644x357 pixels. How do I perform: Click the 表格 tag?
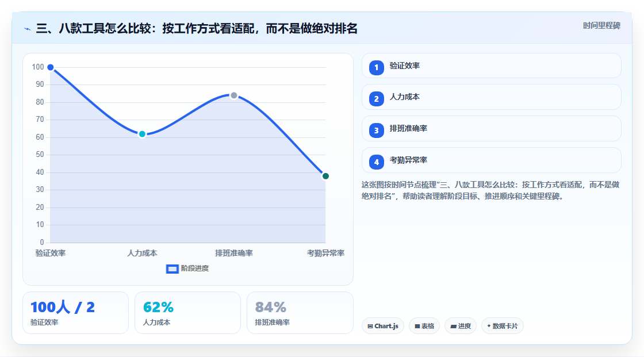tap(424, 326)
